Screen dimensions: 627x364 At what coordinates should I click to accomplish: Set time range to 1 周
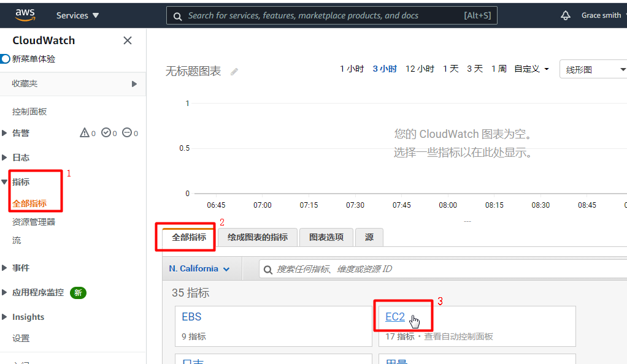pyautogui.click(x=499, y=69)
